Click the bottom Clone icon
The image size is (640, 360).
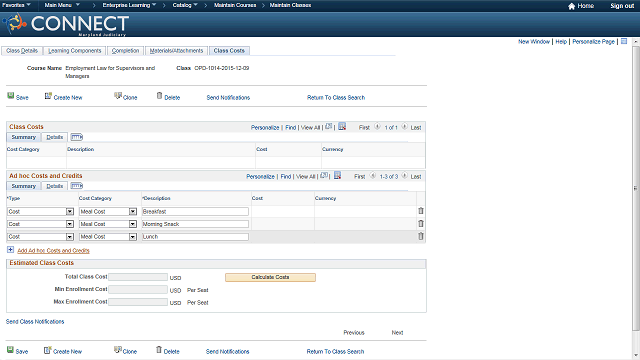(x=118, y=350)
